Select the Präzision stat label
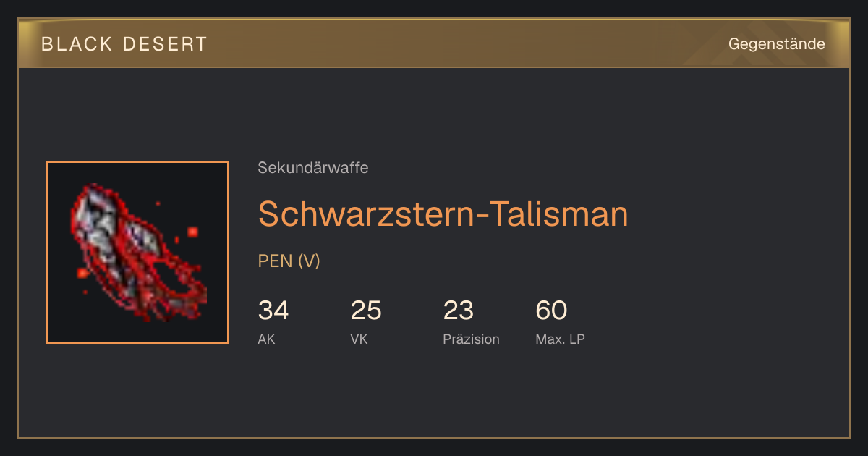 [471, 339]
